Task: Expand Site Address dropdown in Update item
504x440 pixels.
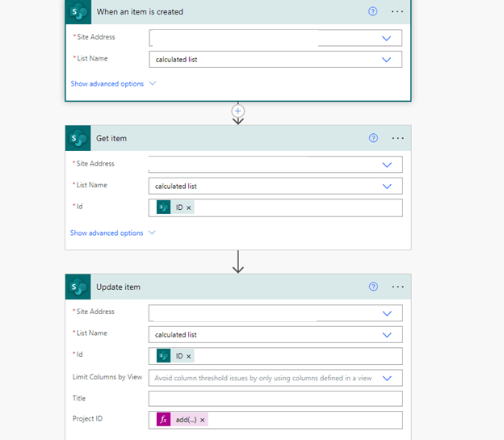Action: click(387, 313)
